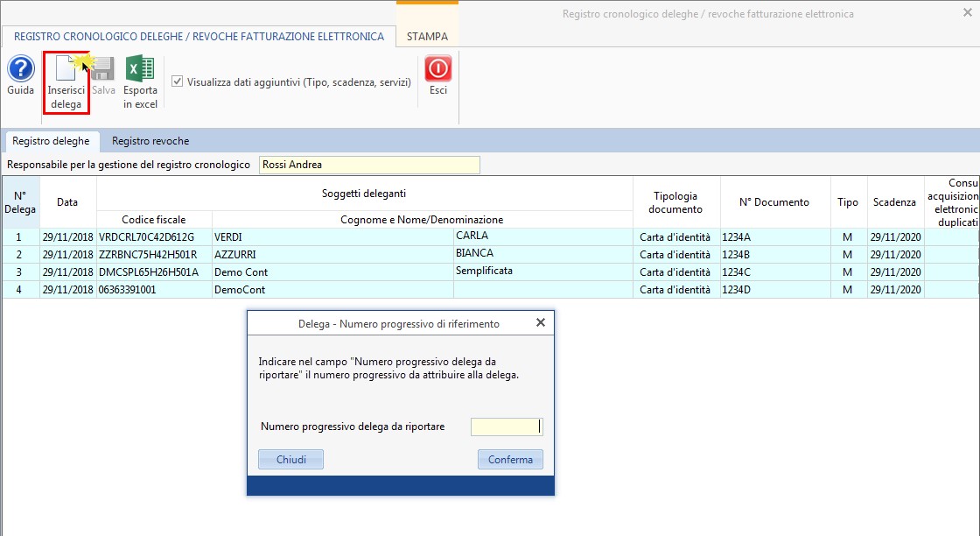
Task: Click the 29/11/2020 scadenza in the AZZURRI row
Action: tap(896, 255)
